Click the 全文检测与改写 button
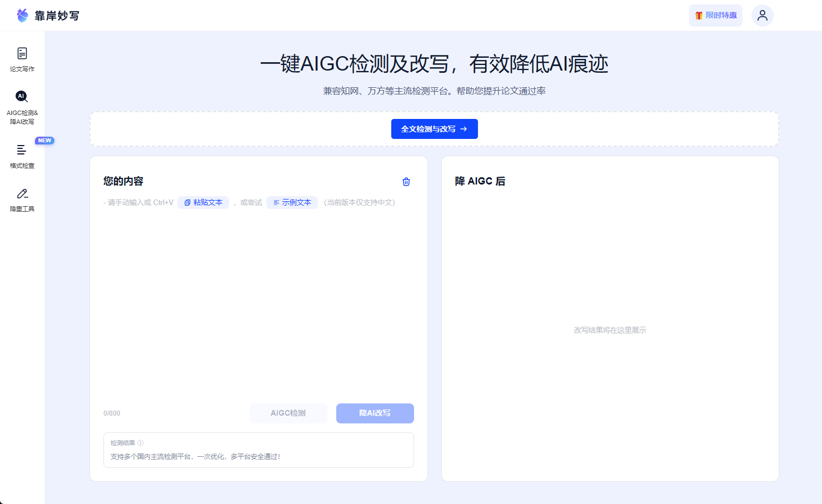This screenshot has width=822, height=504. click(434, 129)
